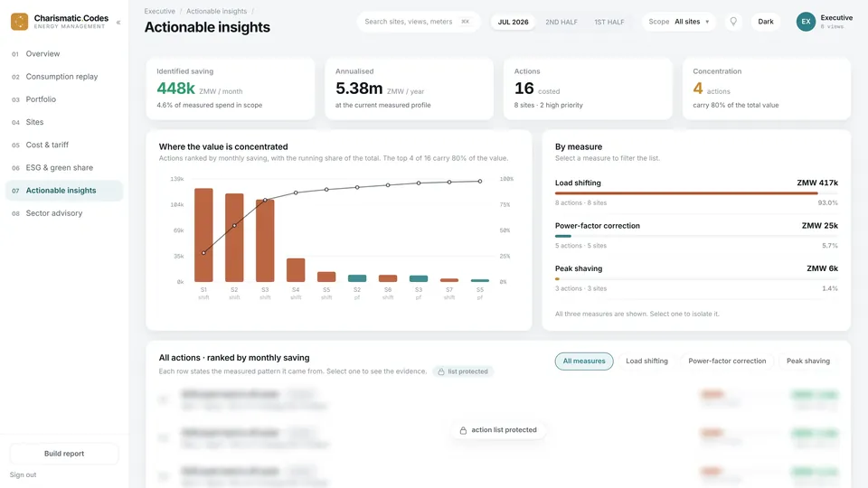Navigate to Sites
This screenshot has width=868, height=488.
coord(64,122)
